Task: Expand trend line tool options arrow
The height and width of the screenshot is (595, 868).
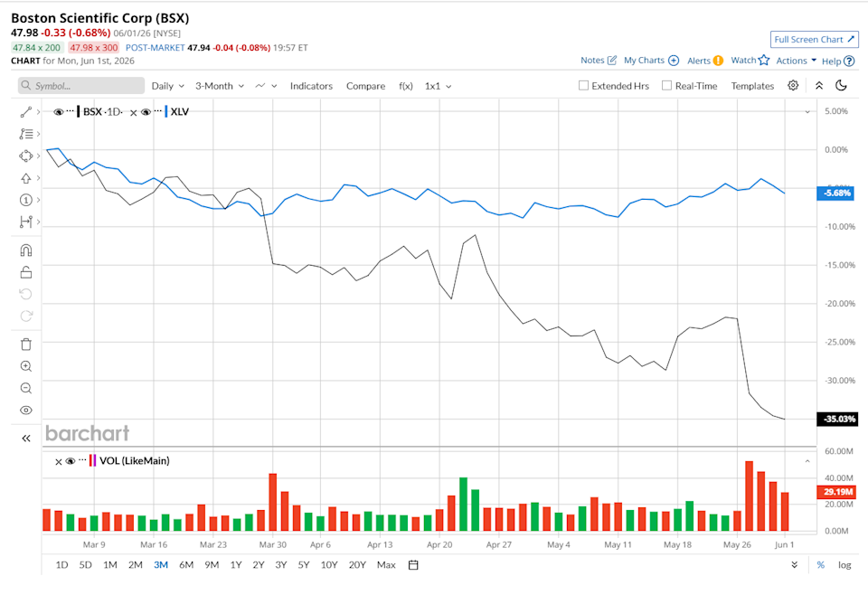Action: (x=38, y=112)
